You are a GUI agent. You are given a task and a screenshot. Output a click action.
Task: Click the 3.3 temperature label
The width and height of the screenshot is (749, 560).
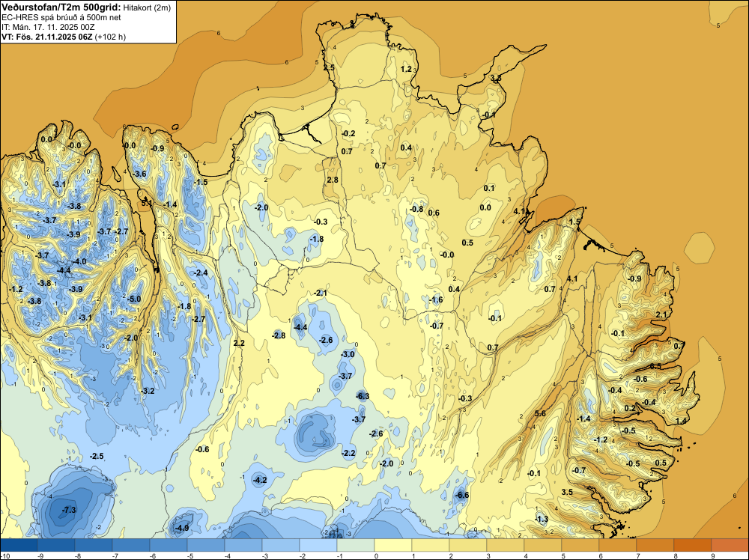[x=496, y=78]
